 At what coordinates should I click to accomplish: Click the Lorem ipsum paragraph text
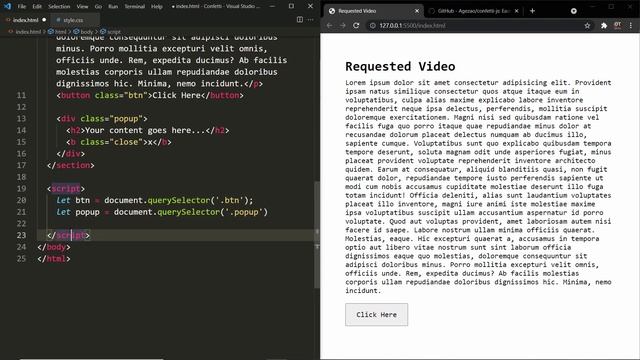(478, 187)
